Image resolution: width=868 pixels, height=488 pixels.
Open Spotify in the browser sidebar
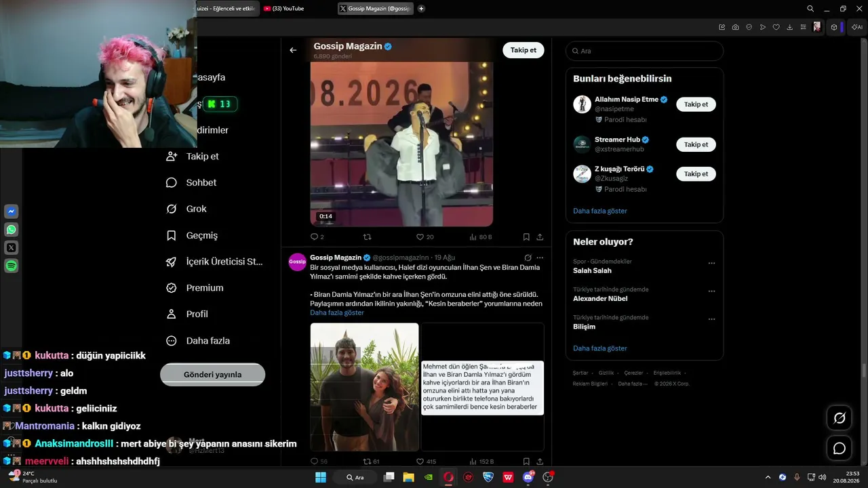pos(12,266)
